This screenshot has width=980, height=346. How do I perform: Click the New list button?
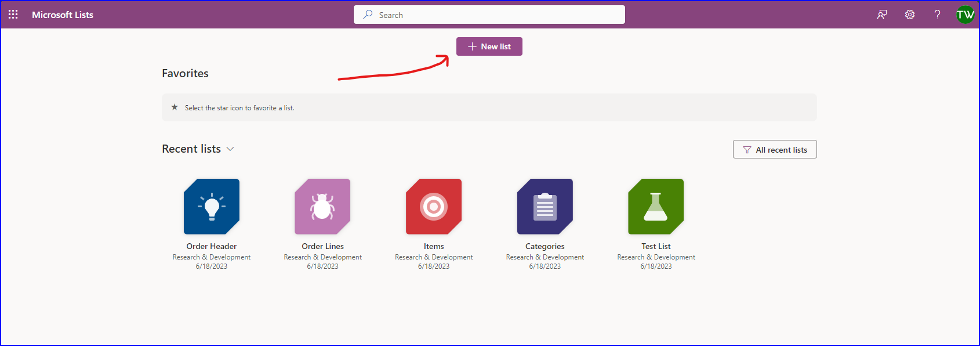489,46
